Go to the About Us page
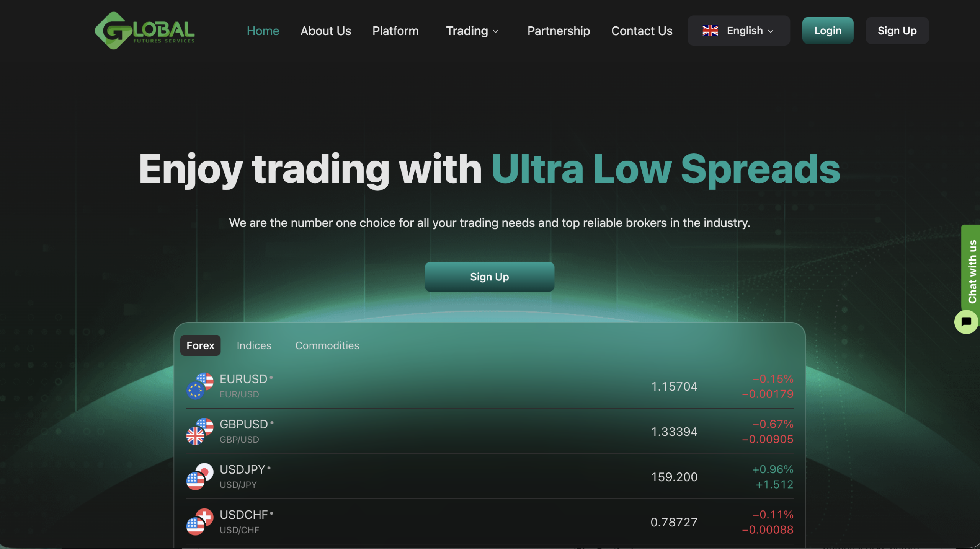Image resolution: width=980 pixels, height=549 pixels. [325, 31]
